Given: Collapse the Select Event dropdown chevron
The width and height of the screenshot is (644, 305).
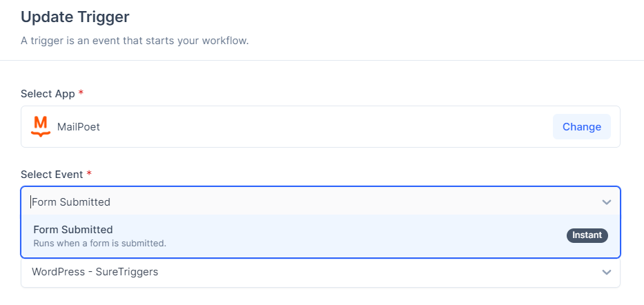Looking at the screenshot, I should point(606,202).
